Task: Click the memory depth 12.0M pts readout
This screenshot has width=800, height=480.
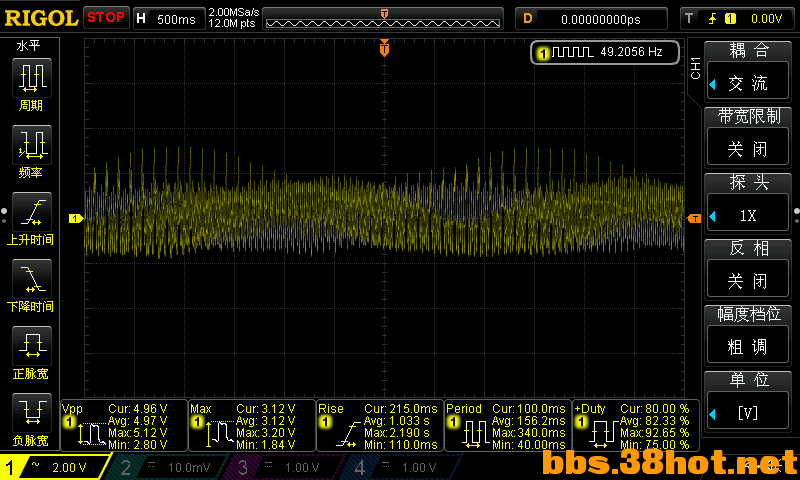Action: [232, 23]
